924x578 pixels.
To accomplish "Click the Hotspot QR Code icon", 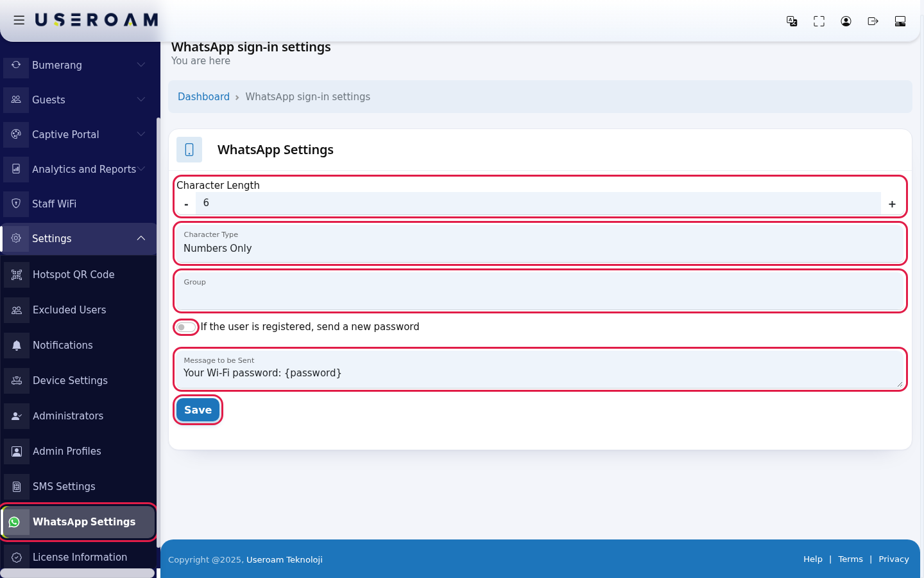I will click(17, 275).
